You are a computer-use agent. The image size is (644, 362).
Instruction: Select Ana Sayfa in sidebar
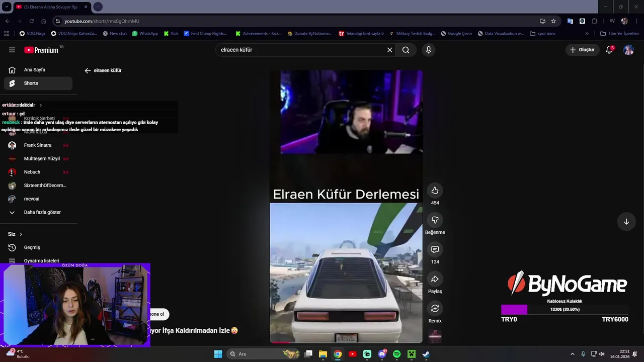click(x=38, y=70)
